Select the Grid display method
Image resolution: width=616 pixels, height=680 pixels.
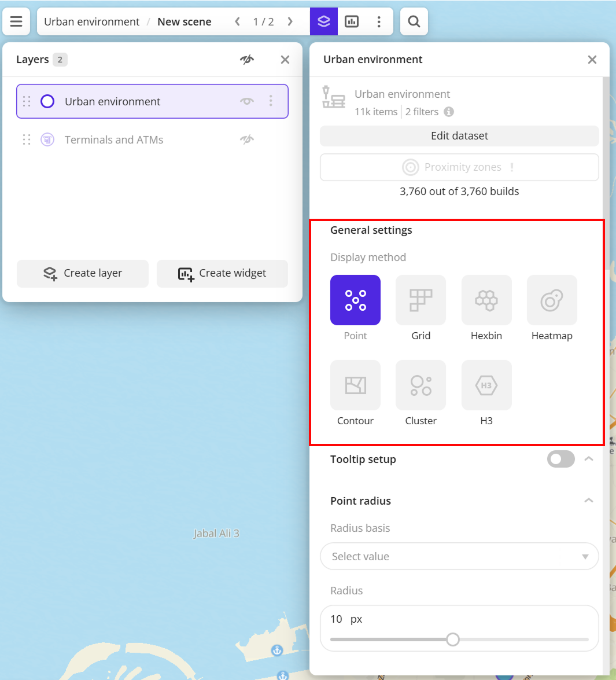coord(420,300)
